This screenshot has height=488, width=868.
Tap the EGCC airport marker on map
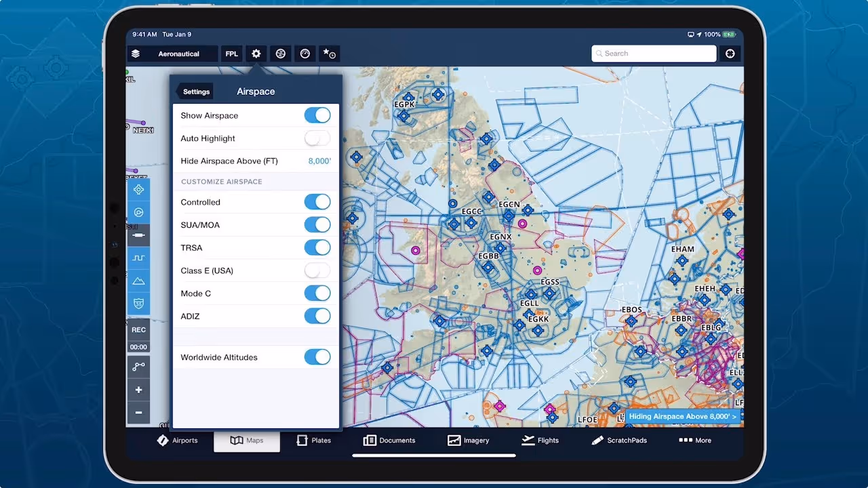click(x=471, y=222)
